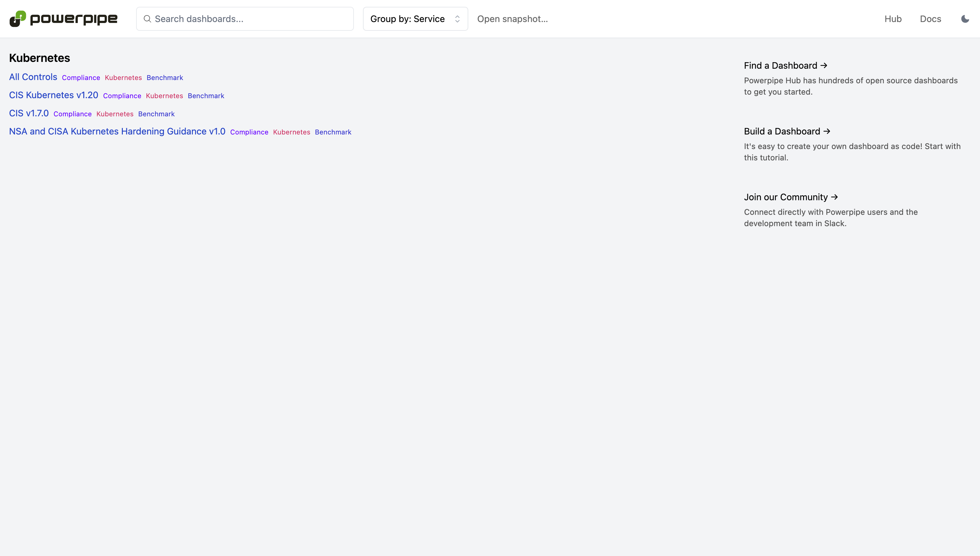Screen dimensions: 980x556
Task: Click Kubernetes tag on CIS v1.7.0 row
Action: point(115,114)
